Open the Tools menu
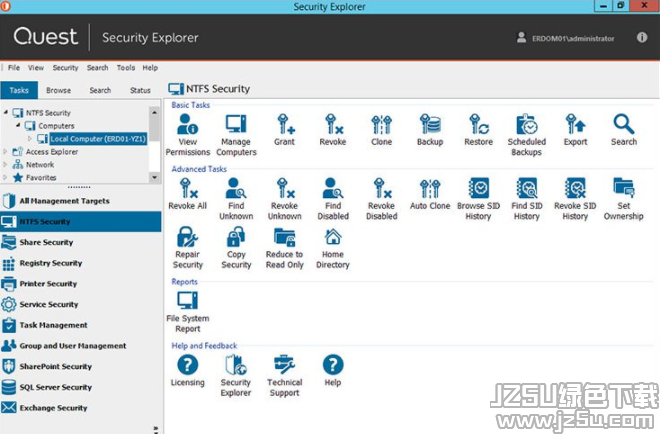 [126, 68]
